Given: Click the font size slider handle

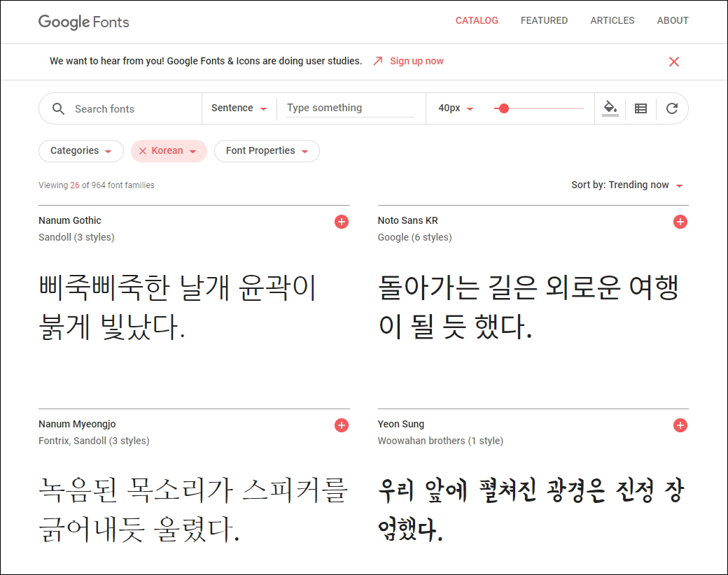Looking at the screenshot, I should [x=504, y=108].
